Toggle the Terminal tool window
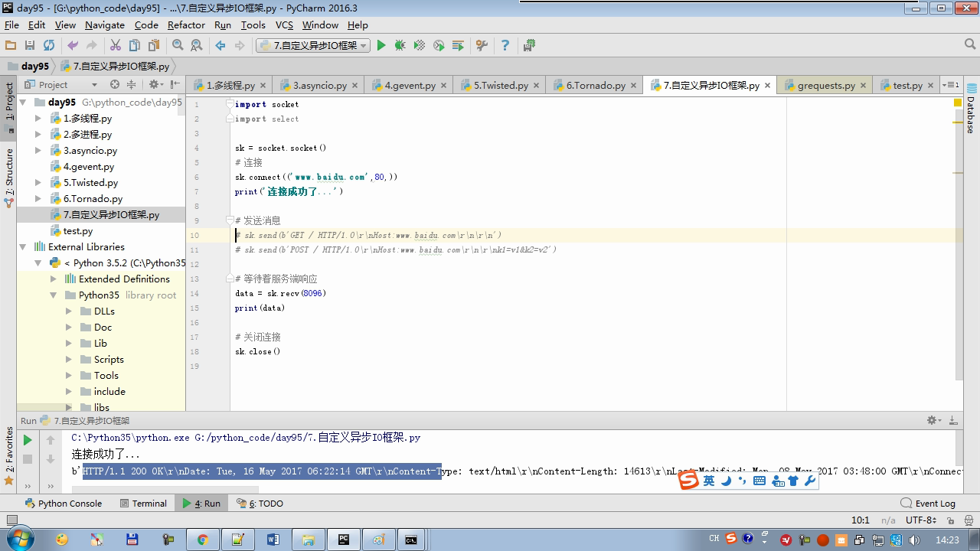Image resolution: width=980 pixels, height=551 pixels. point(143,504)
